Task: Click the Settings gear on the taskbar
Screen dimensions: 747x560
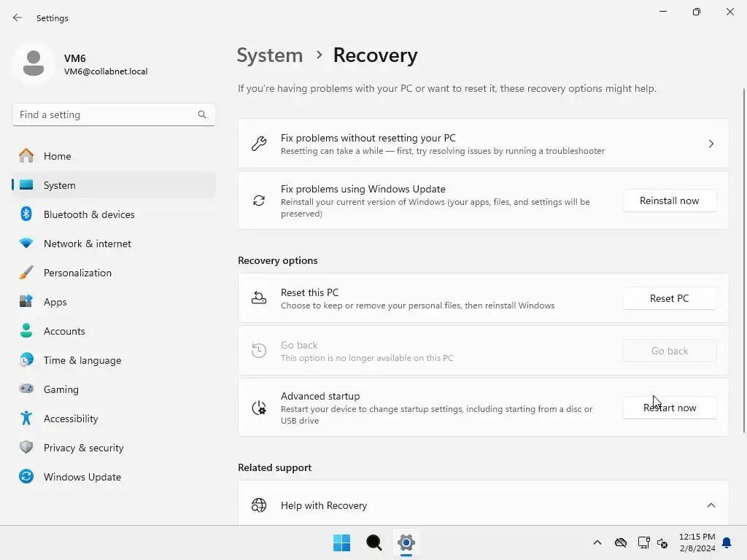Action: point(406,542)
